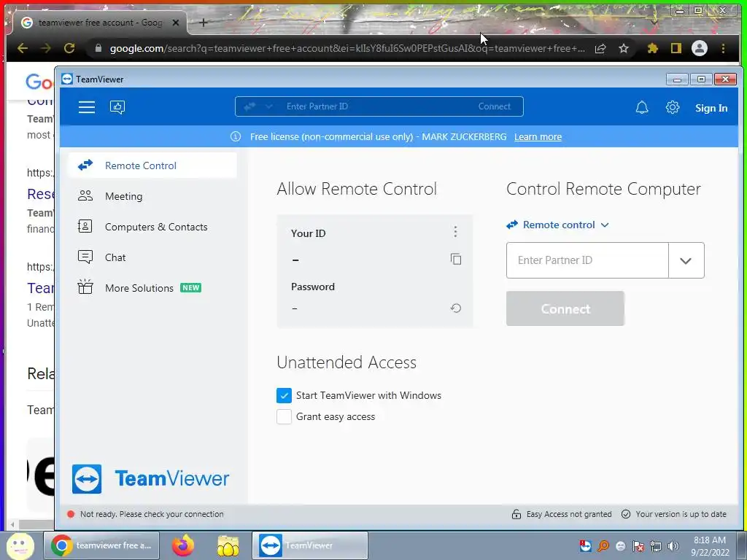The image size is (747, 560).
Task: Open TeamViewer settings gear
Action: pyautogui.click(x=672, y=108)
